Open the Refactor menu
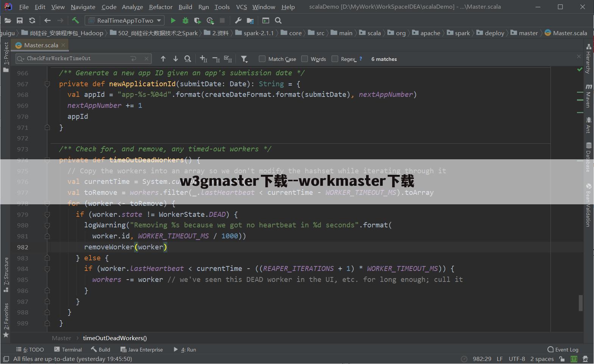594x364 pixels. 161,7
